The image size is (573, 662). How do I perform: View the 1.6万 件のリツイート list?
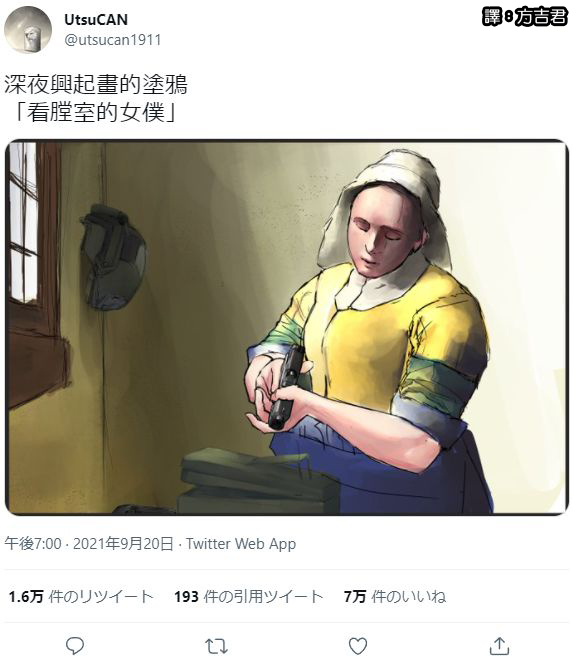pos(81,597)
